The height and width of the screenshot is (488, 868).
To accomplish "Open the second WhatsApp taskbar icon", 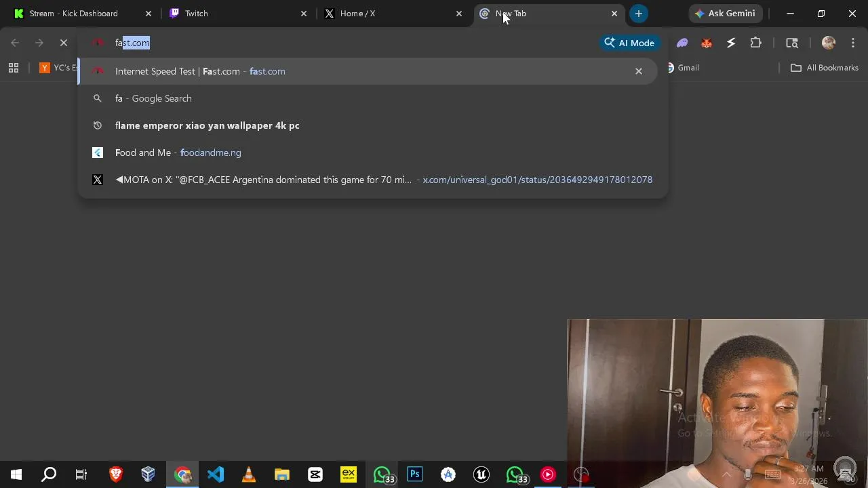I will pyautogui.click(x=515, y=474).
